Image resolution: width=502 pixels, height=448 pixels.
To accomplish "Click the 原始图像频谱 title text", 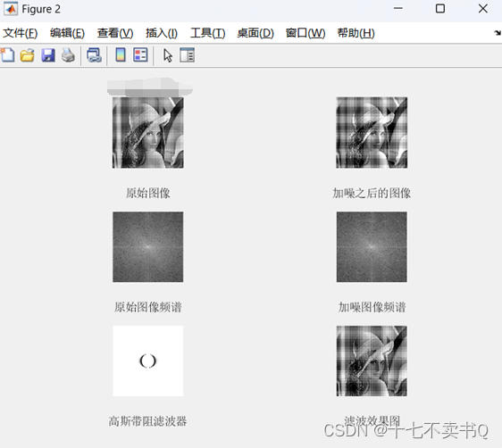I will click(148, 307).
